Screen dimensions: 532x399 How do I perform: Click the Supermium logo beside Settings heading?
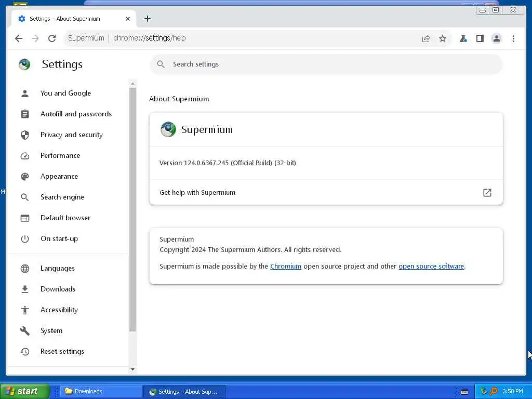tap(24, 64)
